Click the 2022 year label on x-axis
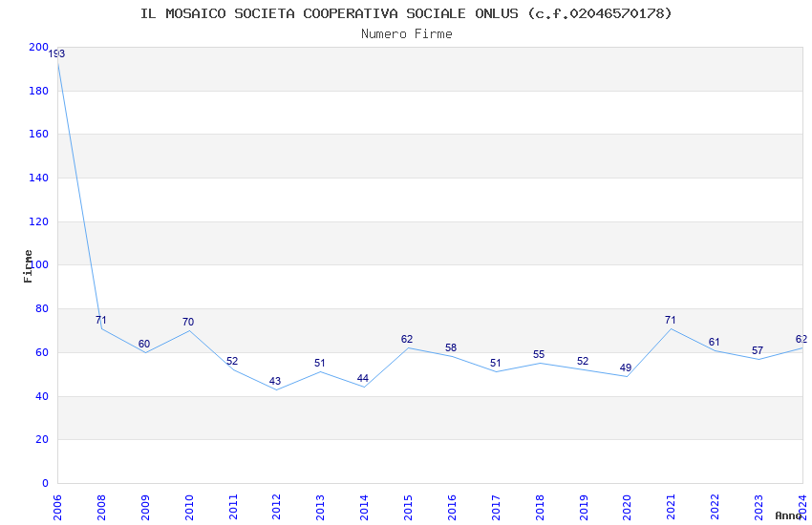The height and width of the screenshot is (525, 812). pyautogui.click(x=715, y=508)
